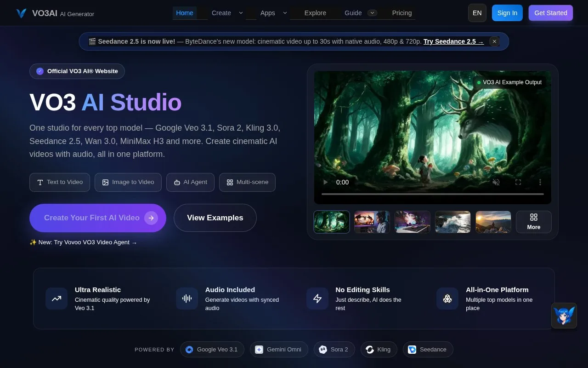Select the gamer with headphones thumbnail
Screen dimensions: 588x368
372,222
